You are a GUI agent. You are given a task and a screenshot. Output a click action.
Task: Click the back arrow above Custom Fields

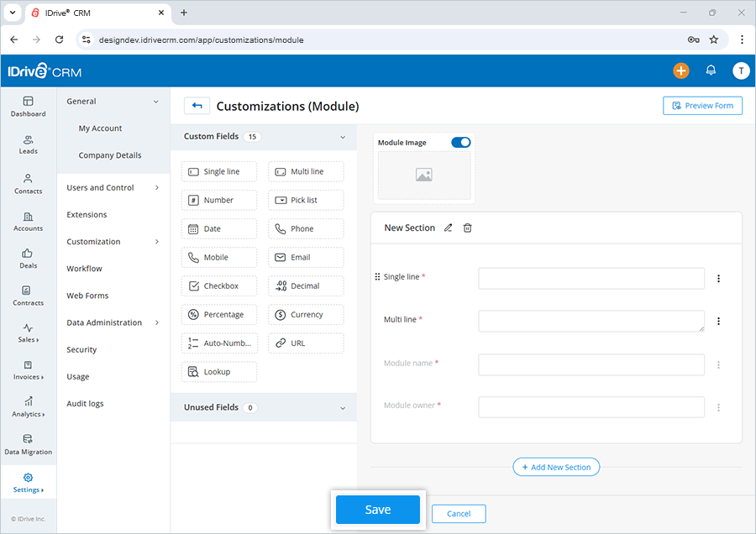point(197,106)
